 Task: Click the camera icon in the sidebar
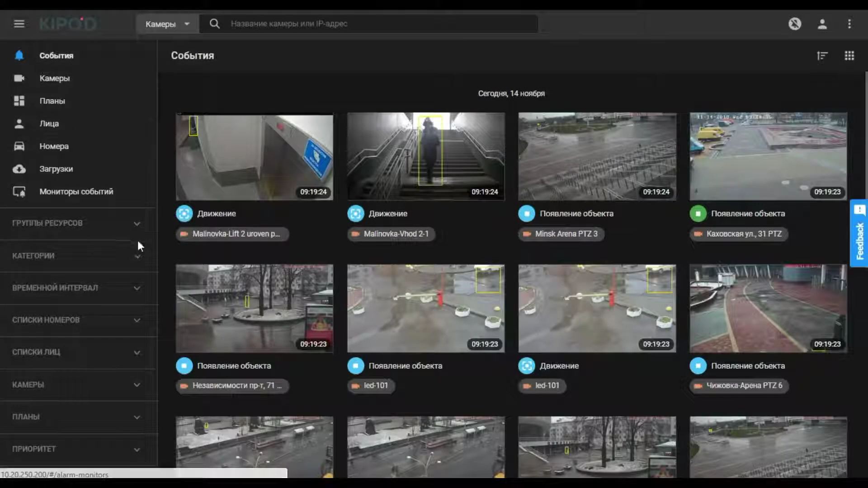point(19,78)
